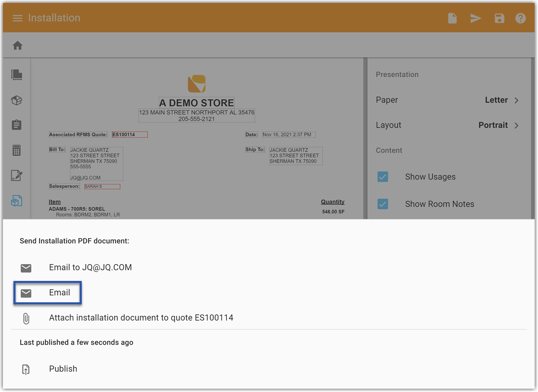This screenshot has width=538, height=392.
Task: Open the calculator sidebar icon
Action: (17, 150)
